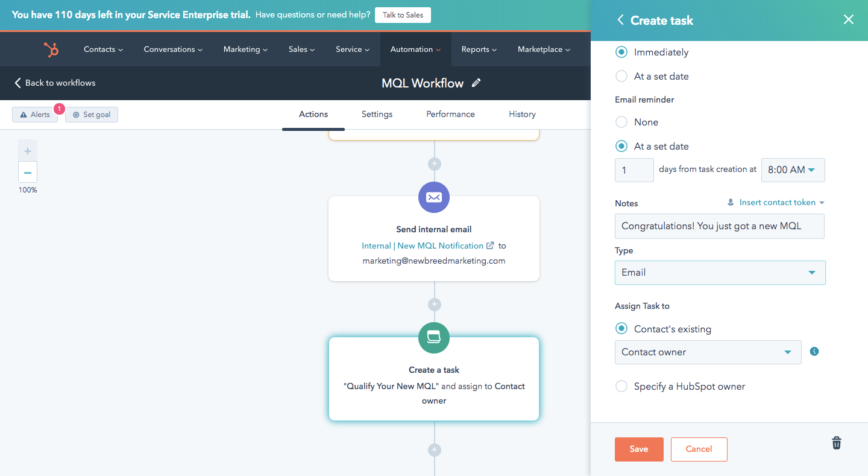Open the Internal | New MQL Notification link
Screen dimensions: 868x476
pyautogui.click(x=423, y=246)
